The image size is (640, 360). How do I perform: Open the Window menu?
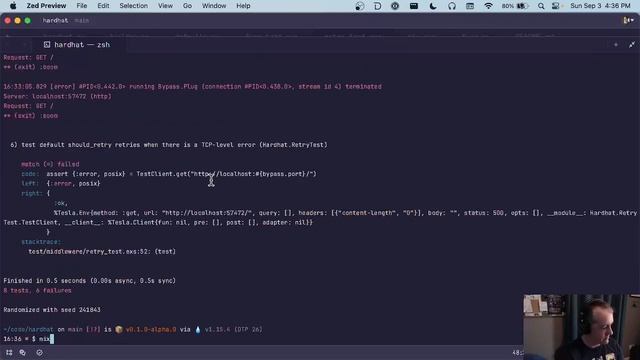tap(214, 6)
